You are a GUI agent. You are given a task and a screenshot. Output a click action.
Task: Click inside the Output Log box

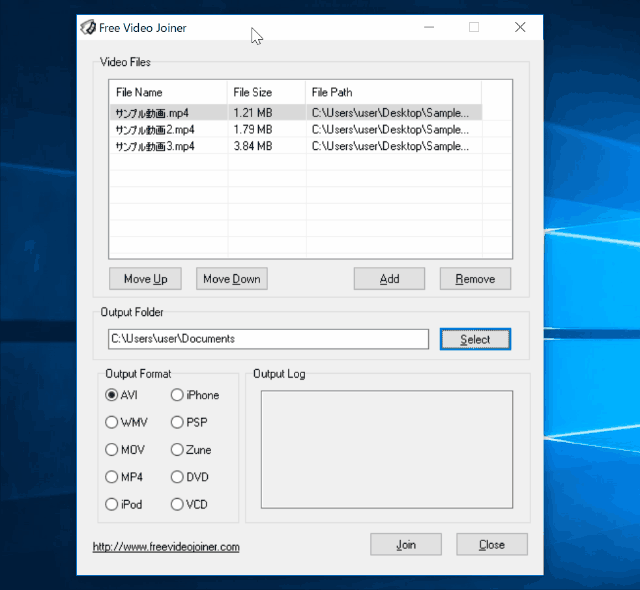click(387, 450)
